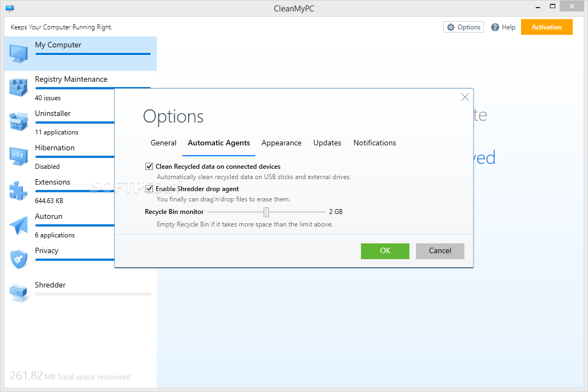Minimize the CleanMyPC window

[538, 7]
